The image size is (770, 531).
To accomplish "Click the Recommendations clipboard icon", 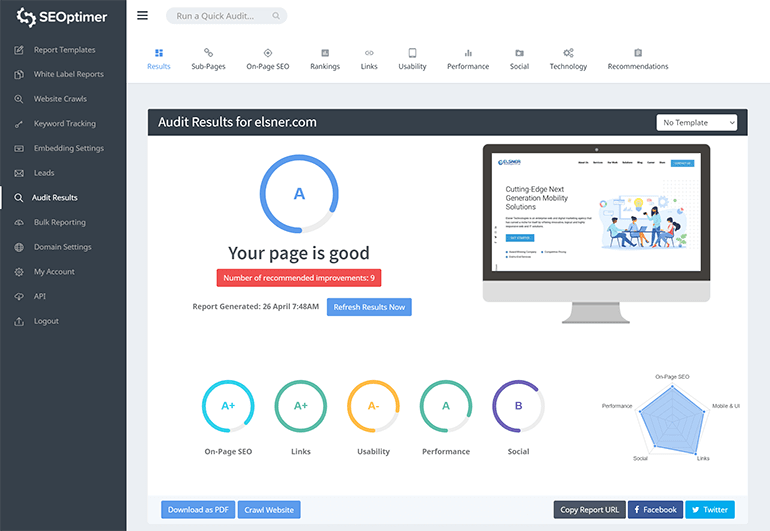I will [x=638, y=53].
